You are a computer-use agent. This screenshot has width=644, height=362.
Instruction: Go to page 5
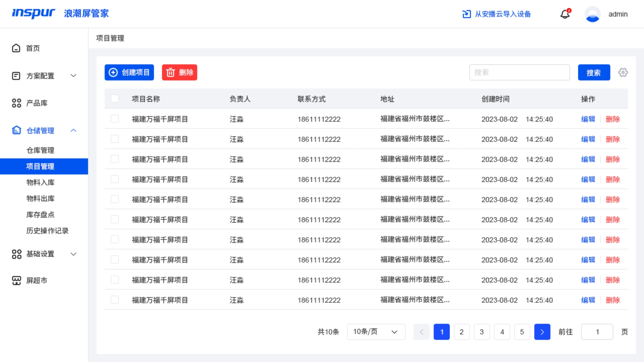[x=522, y=332]
